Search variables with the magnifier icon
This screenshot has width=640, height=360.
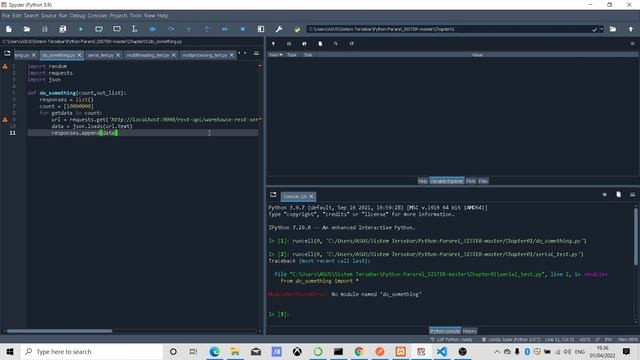point(336,43)
